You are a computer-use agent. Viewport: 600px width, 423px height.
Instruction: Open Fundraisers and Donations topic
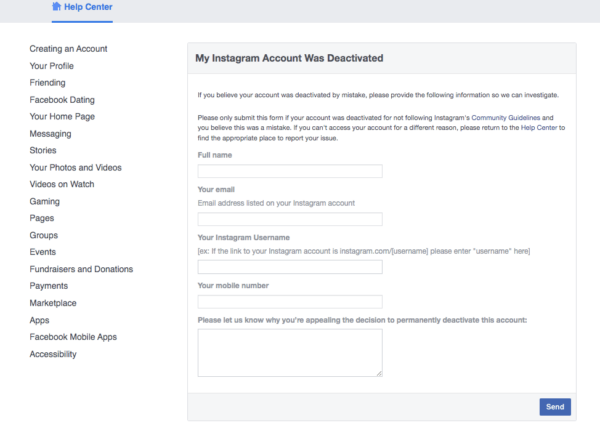pyautogui.click(x=81, y=269)
